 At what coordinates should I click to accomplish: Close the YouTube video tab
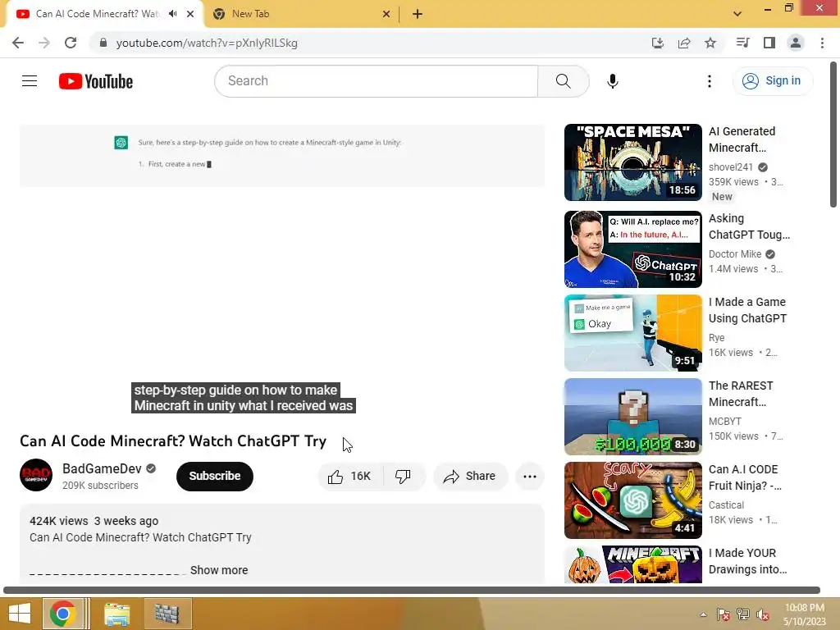pyautogui.click(x=190, y=14)
